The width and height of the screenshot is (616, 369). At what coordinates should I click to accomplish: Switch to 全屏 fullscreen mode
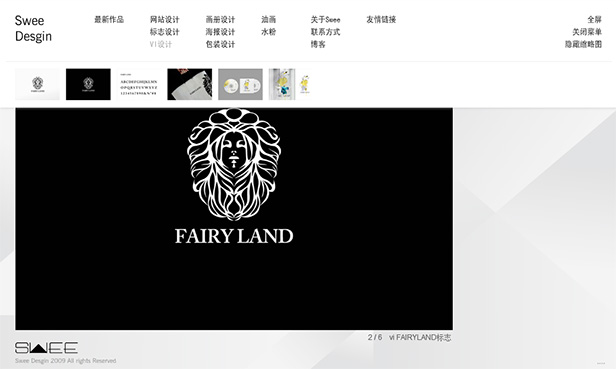pos(594,19)
